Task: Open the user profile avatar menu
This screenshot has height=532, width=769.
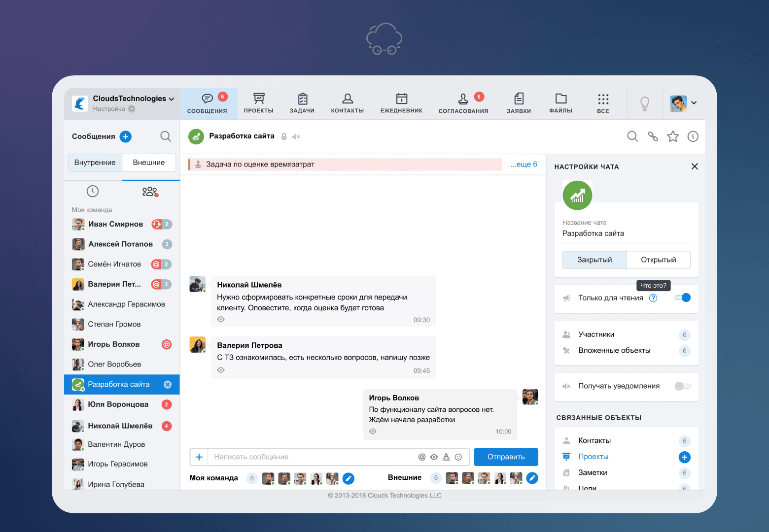Action: click(683, 103)
